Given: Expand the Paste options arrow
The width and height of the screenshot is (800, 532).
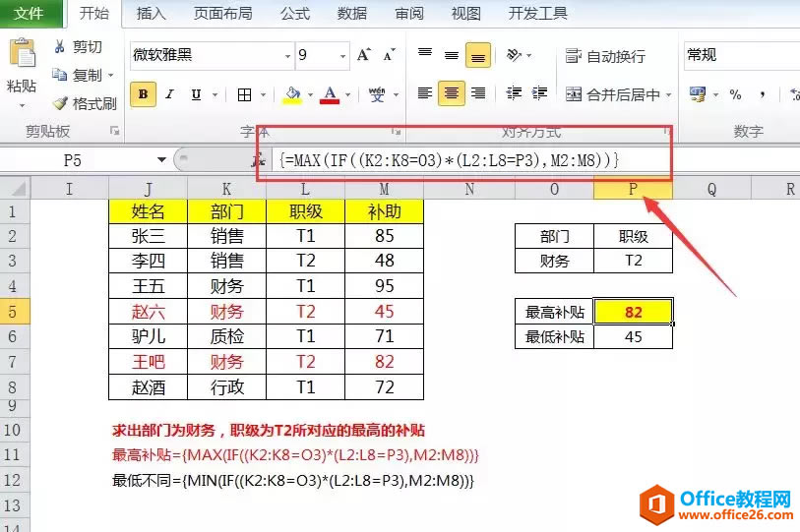Looking at the screenshot, I should (x=22, y=105).
